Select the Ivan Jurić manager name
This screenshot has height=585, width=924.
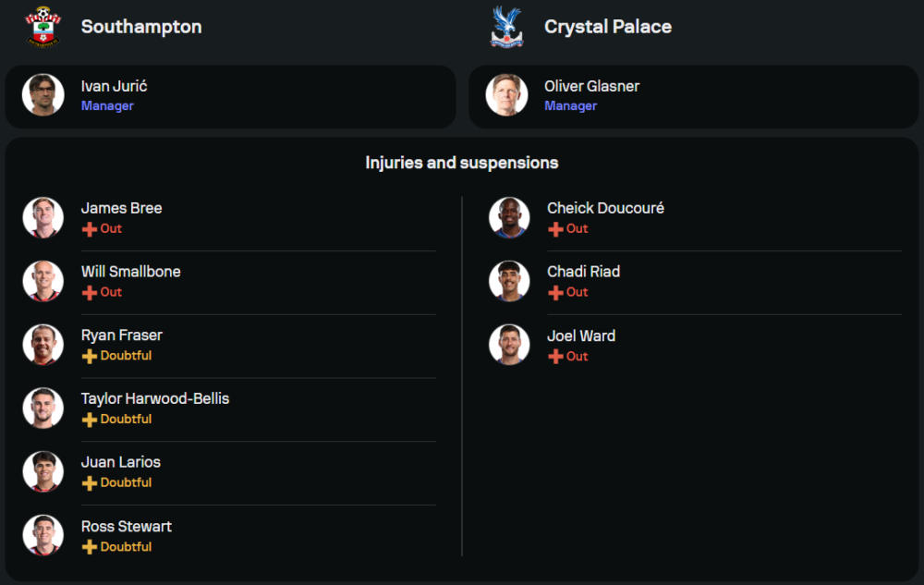tap(115, 87)
